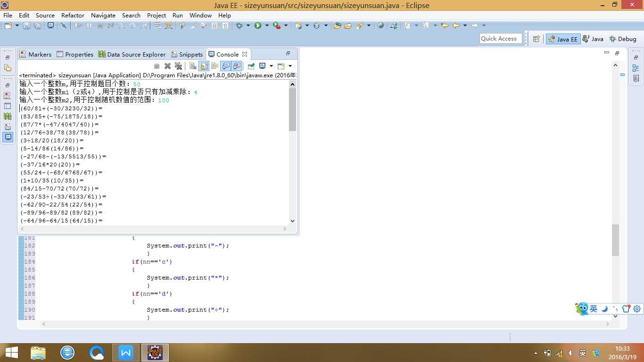
Task: Open dropdown arrow beside Open Console icon
Action: coord(290,66)
